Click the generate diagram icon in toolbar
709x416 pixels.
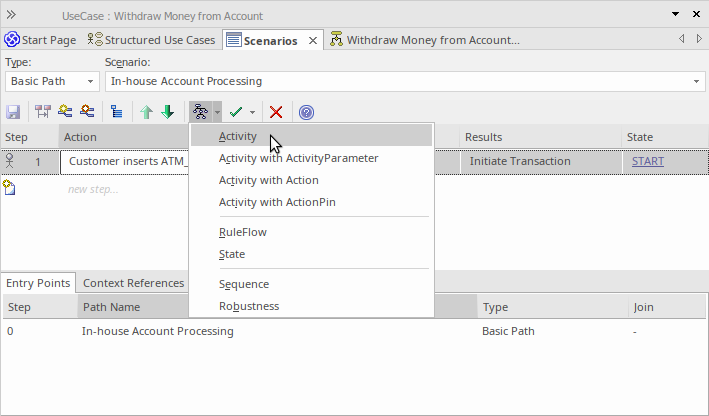pos(200,113)
